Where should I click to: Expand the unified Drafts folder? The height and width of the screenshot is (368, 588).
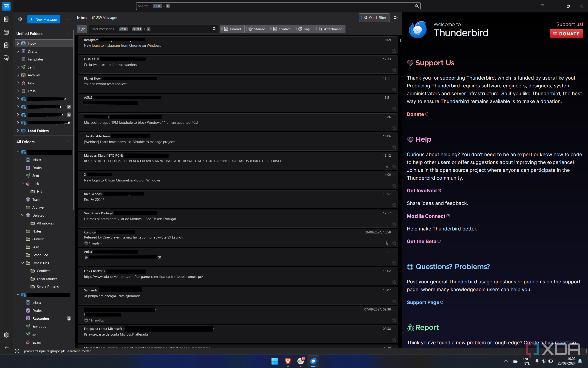point(18,51)
